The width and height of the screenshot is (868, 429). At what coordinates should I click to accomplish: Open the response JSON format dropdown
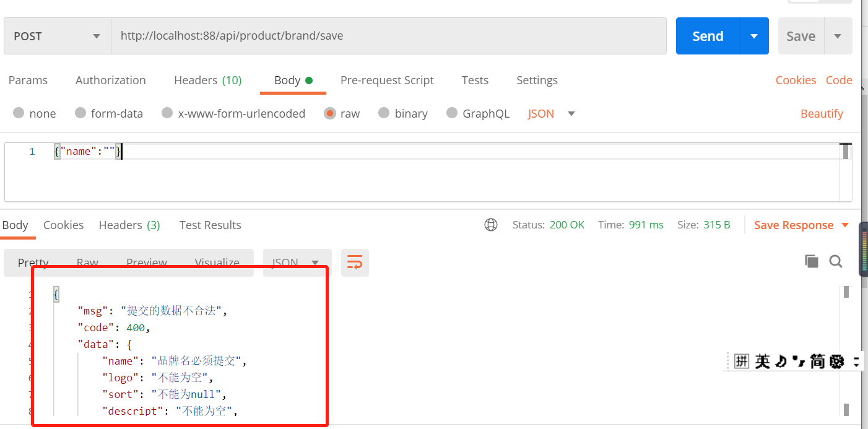click(297, 262)
